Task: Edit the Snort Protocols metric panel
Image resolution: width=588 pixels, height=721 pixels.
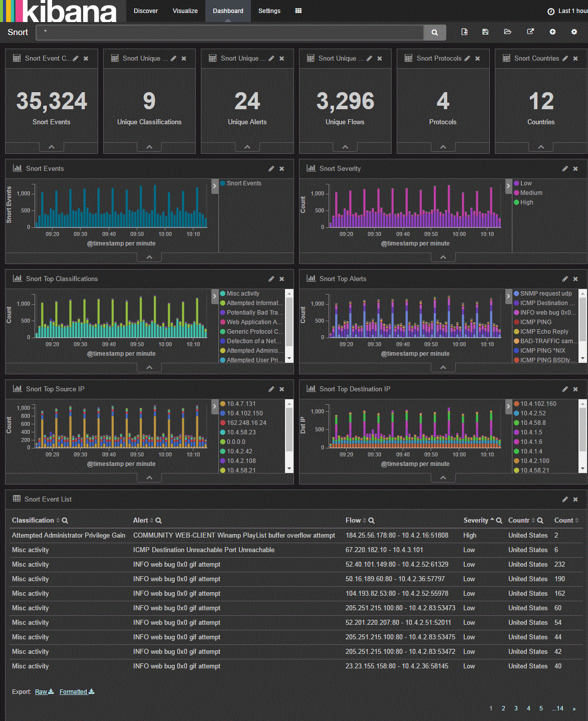Action: (467, 59)
